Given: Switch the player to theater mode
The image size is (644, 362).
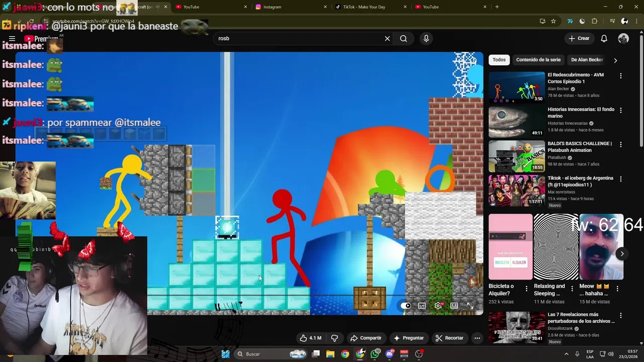Looking at the screenshot, I should 454,306.
